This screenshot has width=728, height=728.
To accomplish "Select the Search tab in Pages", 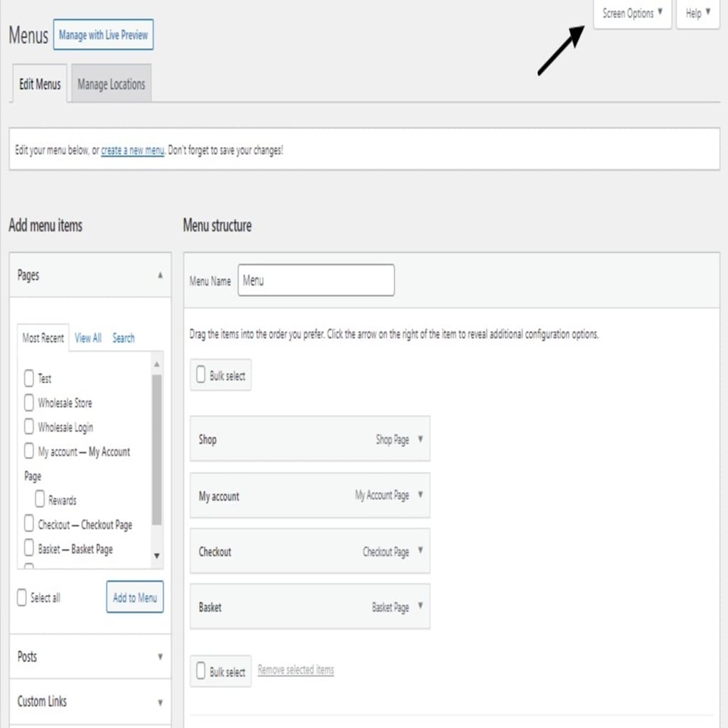I will (124, 338).
